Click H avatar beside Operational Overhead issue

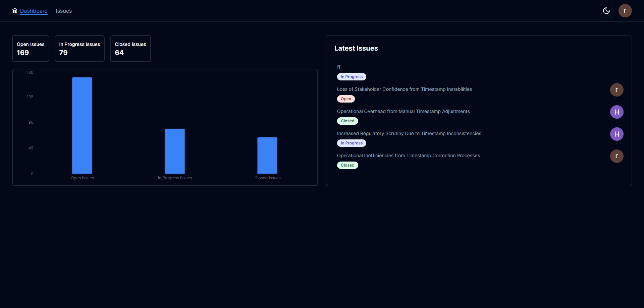click(616, 112)
